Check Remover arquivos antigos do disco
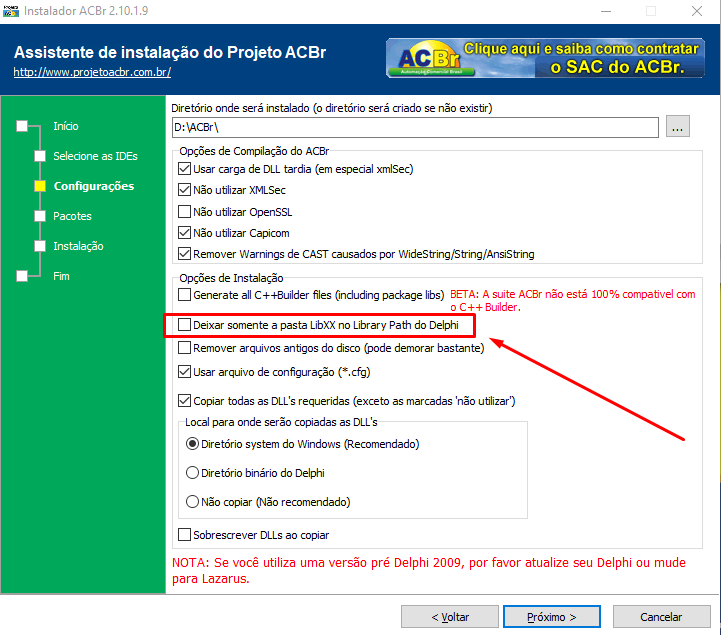721x635 pixels. tap(184, 348)
